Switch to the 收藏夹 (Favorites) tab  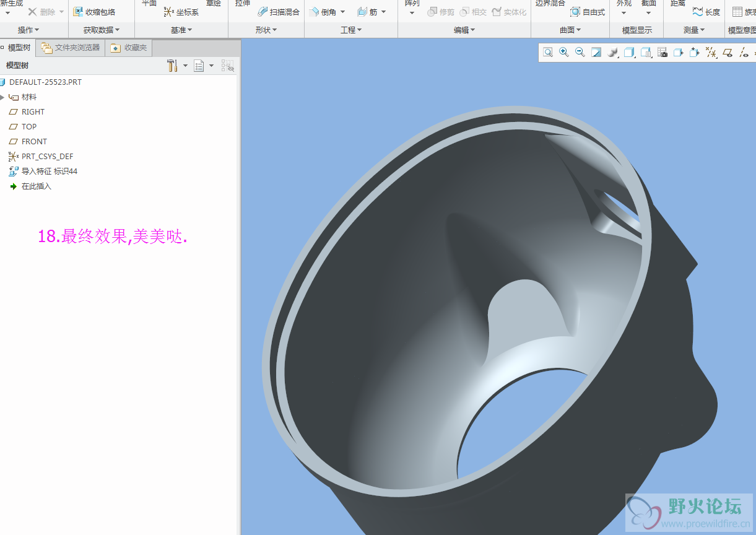click(x=129, y=48)
